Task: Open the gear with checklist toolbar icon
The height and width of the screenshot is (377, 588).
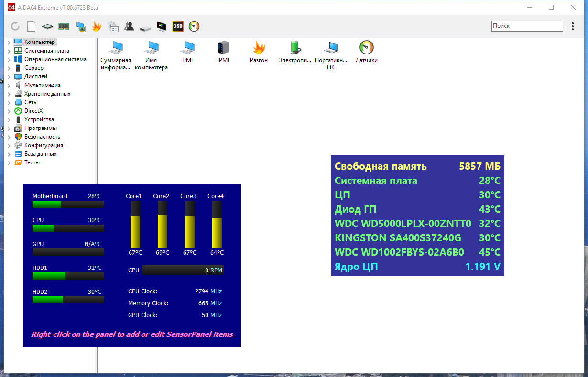Action: click(113, 26)
